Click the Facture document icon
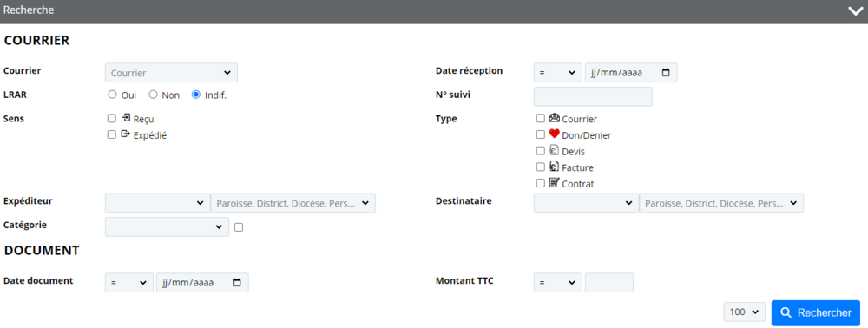The image size is (868, 328). tap(554, 166)
